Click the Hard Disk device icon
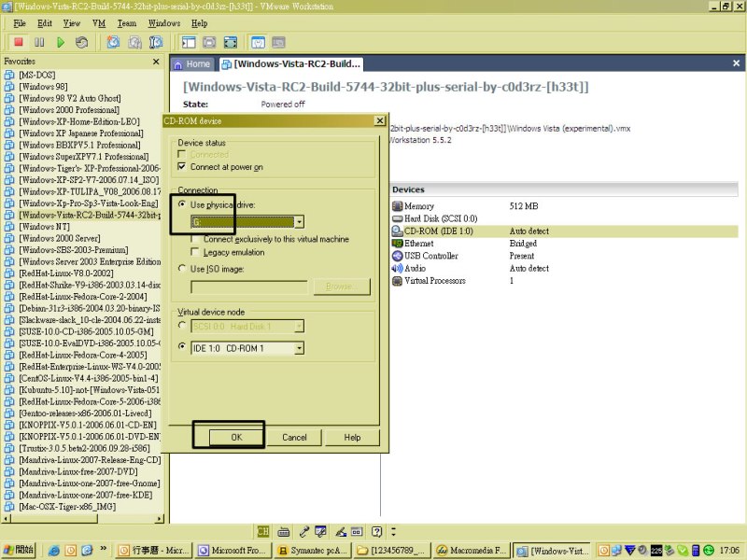This screenshot has width=747, height=560. click(x=398, y=218)
